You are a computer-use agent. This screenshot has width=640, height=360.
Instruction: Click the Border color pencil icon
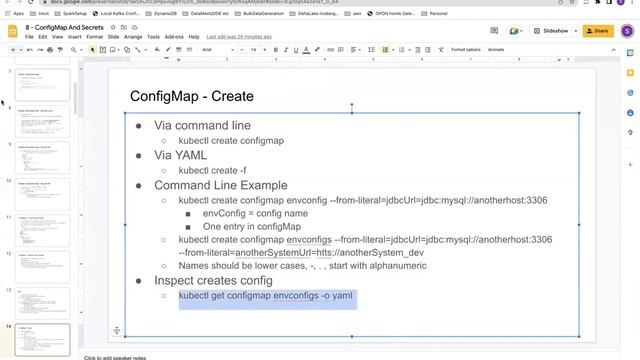(168, 50)
